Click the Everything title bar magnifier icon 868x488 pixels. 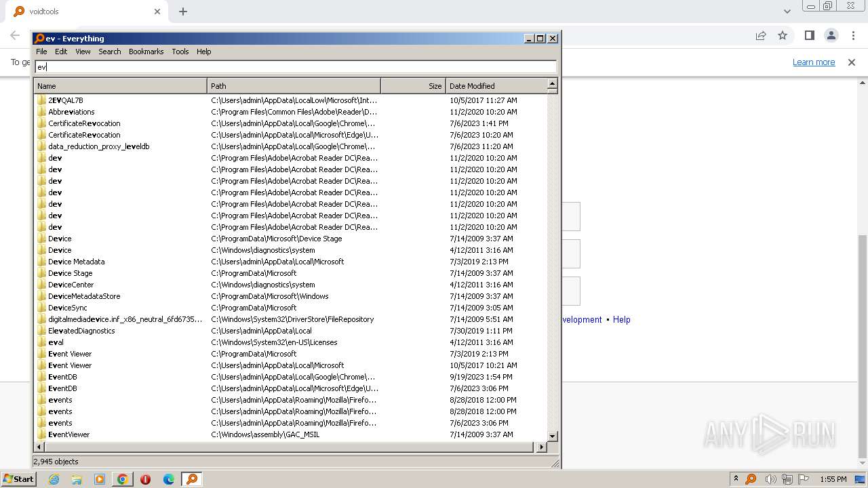pyautogui.click(x=39, y=39)
